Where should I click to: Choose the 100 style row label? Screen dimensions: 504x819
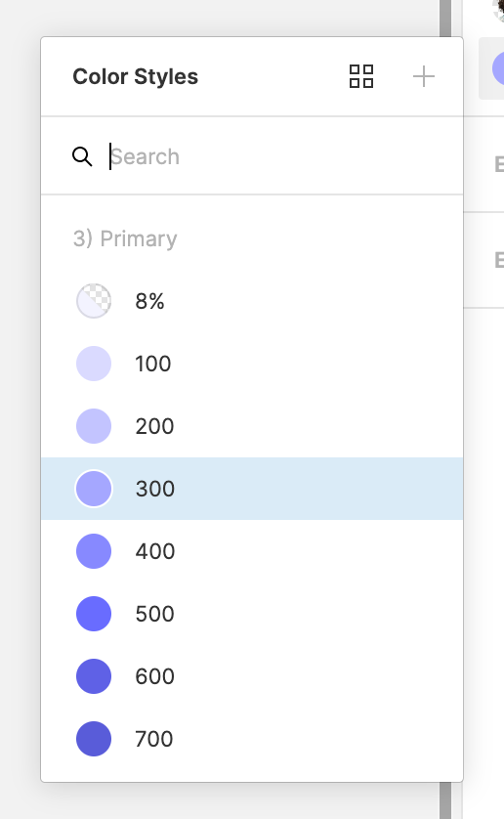(153, 365)
